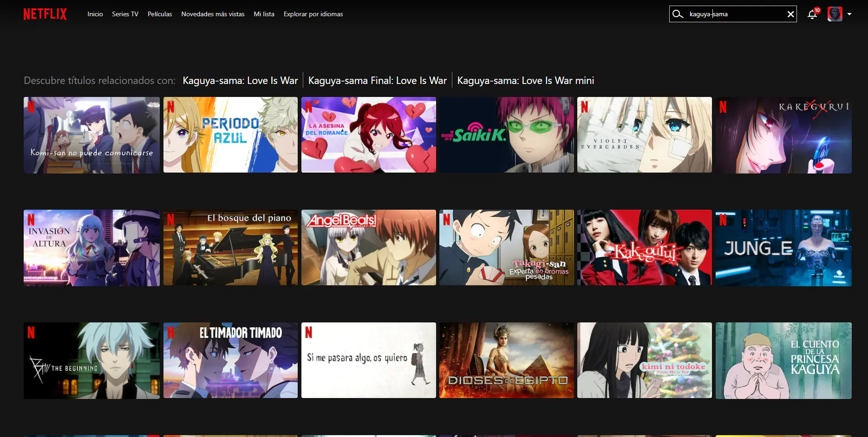Open B: The Beginning card

pyautogui.click(x=91, y=360)
